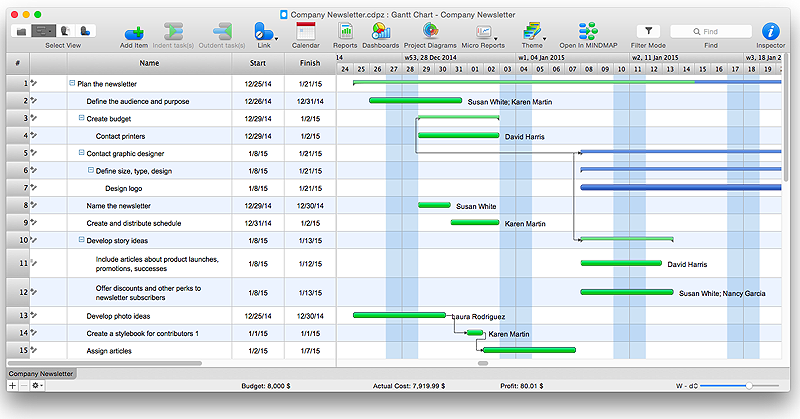800x419 pixels.
Task: Switch to the resources view
Action: coord(65,31)
